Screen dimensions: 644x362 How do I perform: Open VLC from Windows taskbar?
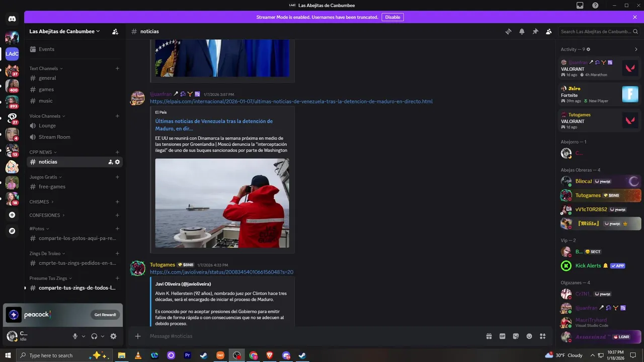pyautogui.click(x=138, y=355)
